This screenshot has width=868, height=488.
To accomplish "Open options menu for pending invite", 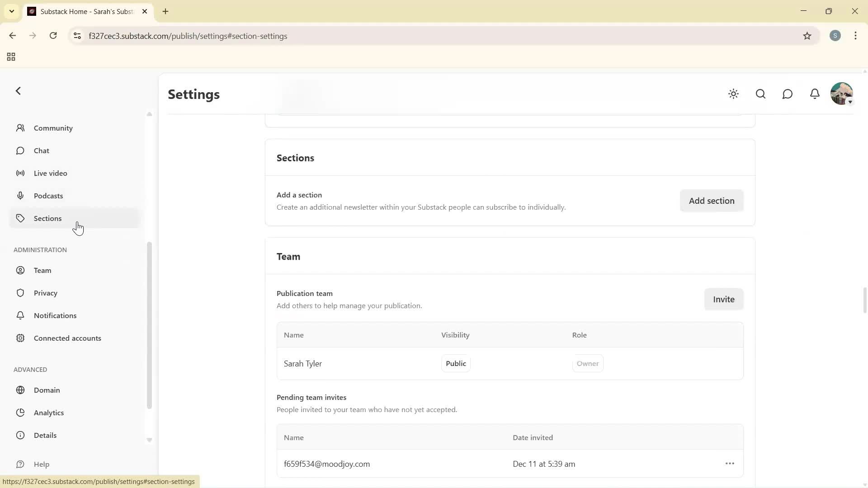I will pyautogui.click(x=730, y=463).
